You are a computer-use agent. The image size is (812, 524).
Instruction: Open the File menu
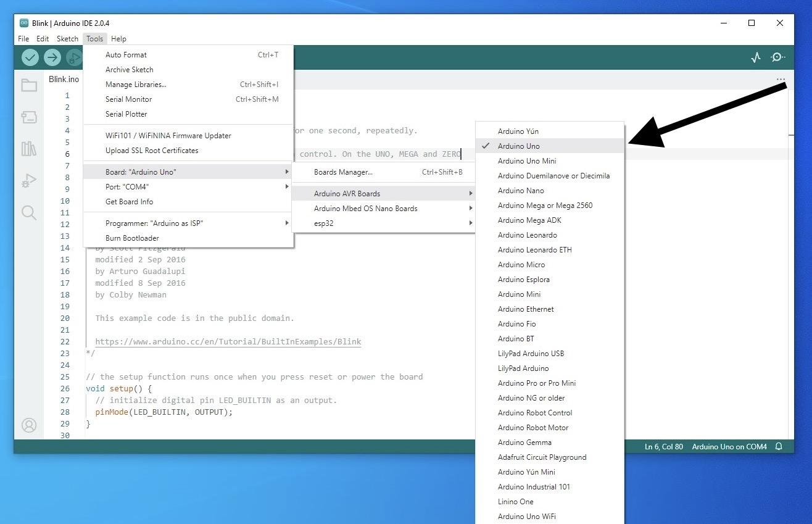23,38
